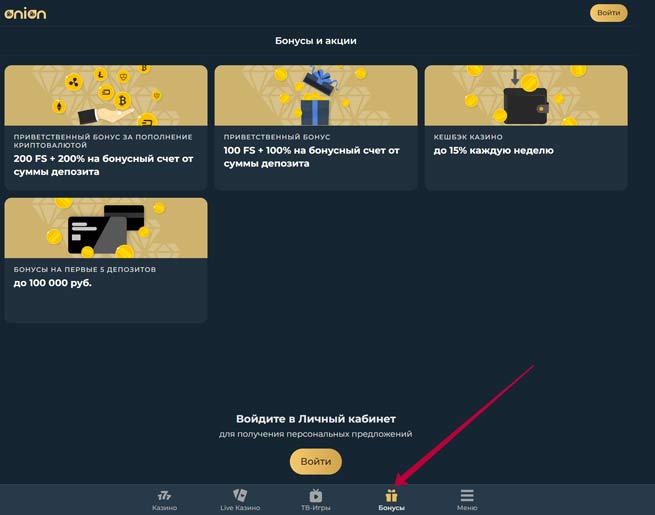
Task: Open the Казино slots icon in bottom bar
Action: pyautogui.click(x=164, y=496)
